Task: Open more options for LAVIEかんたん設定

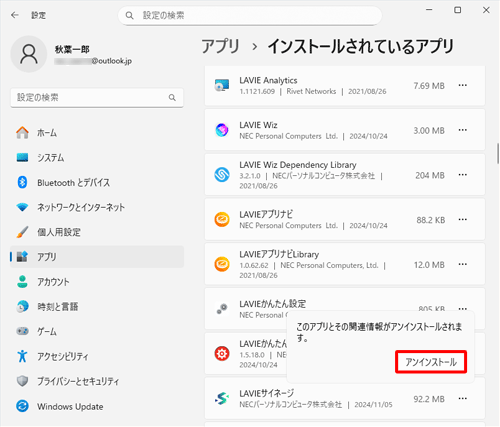Action: pos(462,308)
